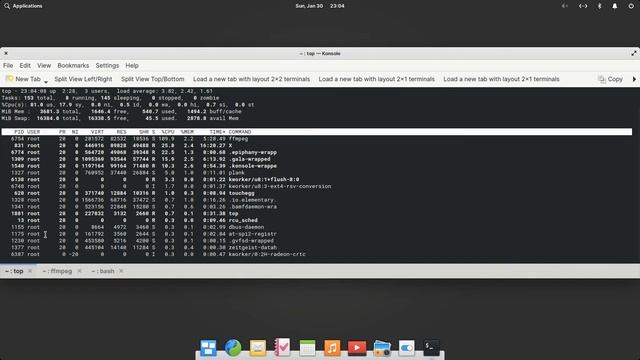Close the top tab
Screen dimensions: 640x360
(30, 271)
